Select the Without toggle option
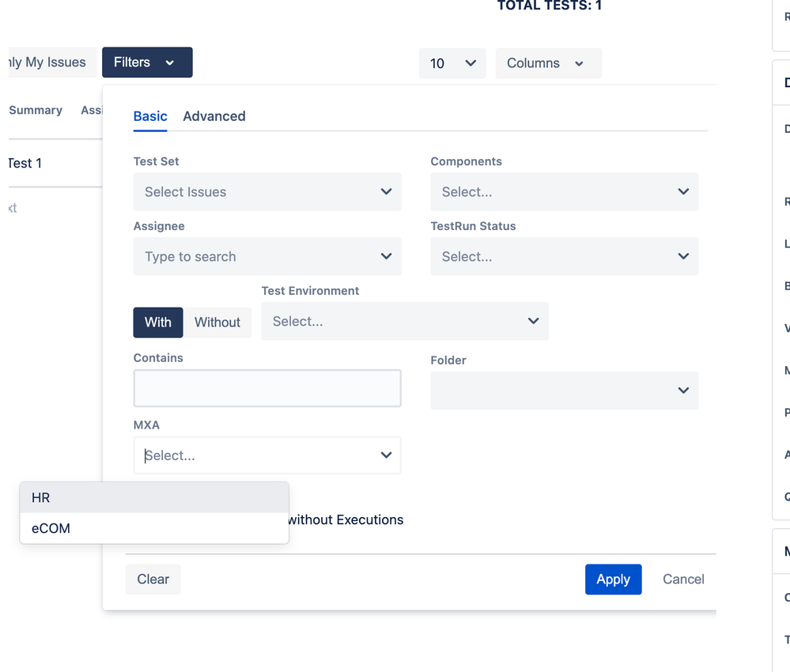Image resolution: width=790 pixels, height=672 pixels. [x=217, y=323]
